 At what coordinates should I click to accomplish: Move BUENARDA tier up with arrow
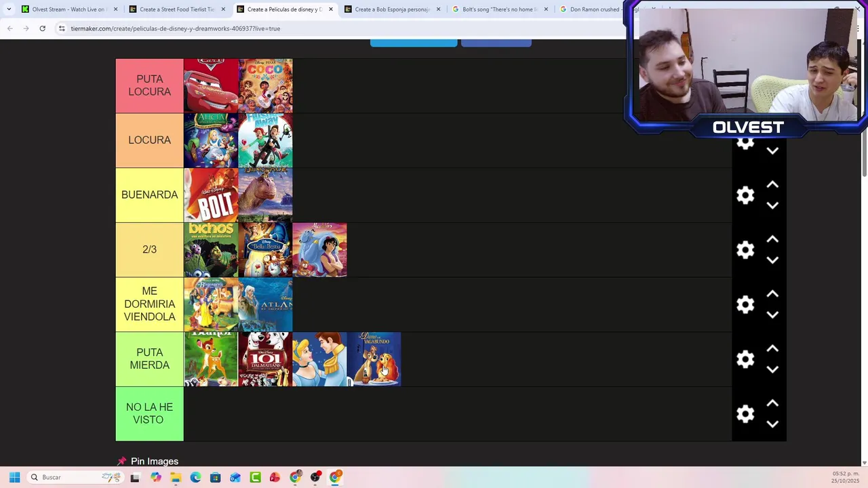(772, 184)
